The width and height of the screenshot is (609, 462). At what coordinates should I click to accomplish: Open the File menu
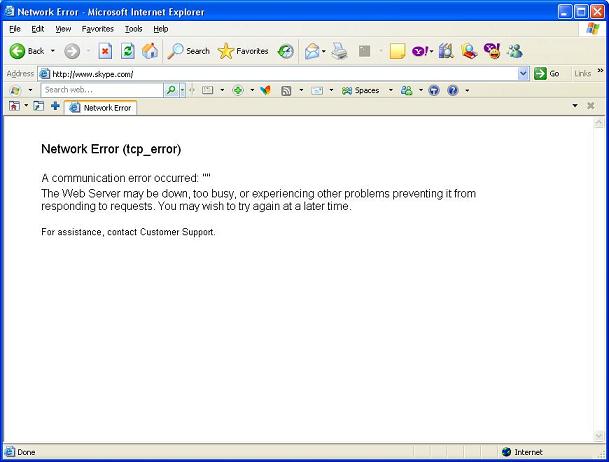(x=15, y=29)
